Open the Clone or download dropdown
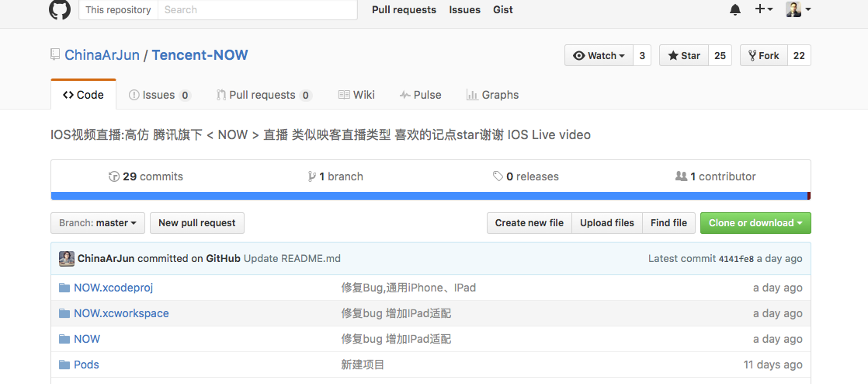Viewport: 868px width, 384px height. click(755, 223)
